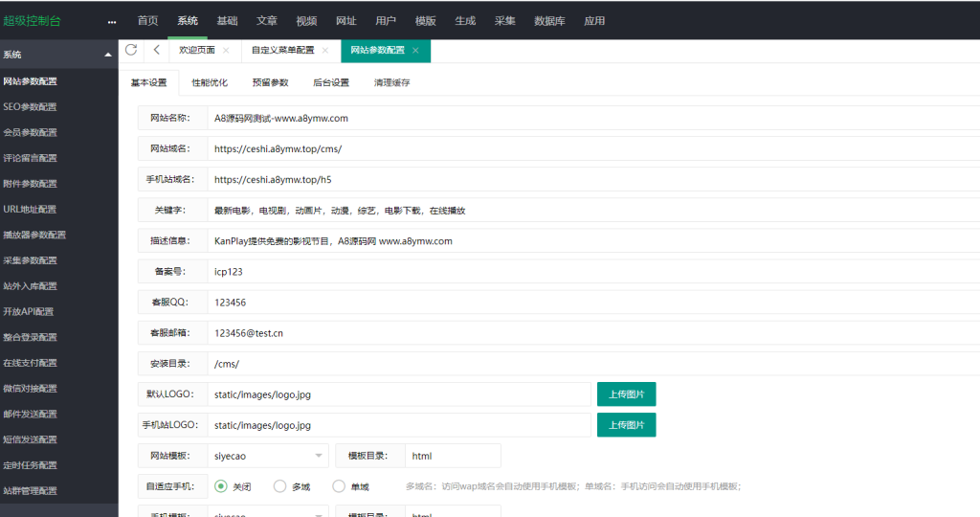Screen dimensions: 980x517
Task: Click the 手机站域名 input field
Action: tap(593, 179)
